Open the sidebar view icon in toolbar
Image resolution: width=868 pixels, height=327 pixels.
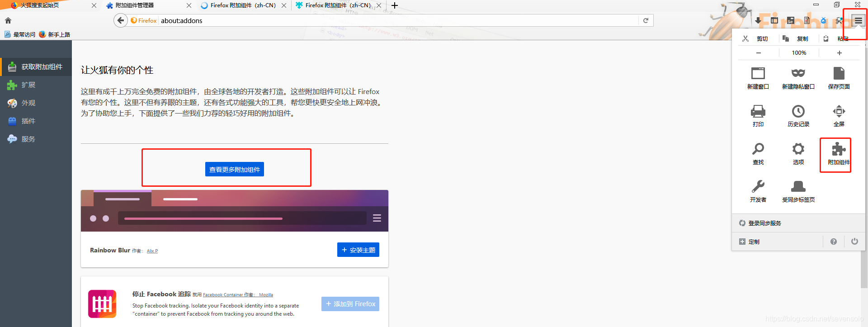[774, 20]
